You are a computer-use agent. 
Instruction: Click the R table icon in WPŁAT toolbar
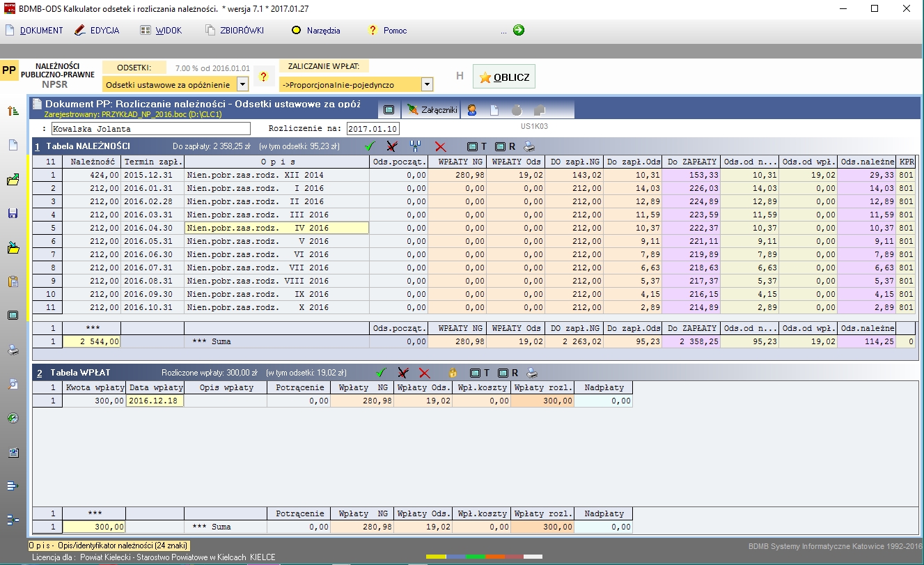coord(508,373)
